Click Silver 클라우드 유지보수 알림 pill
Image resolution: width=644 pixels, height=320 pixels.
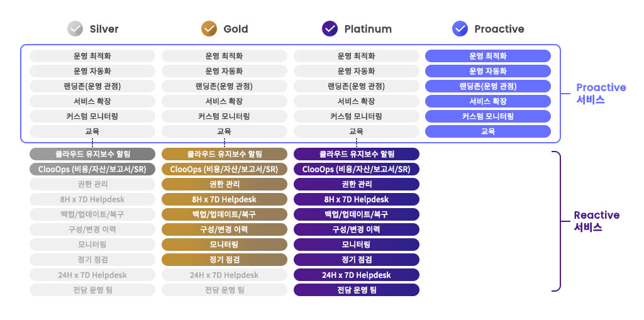point(92,154)
